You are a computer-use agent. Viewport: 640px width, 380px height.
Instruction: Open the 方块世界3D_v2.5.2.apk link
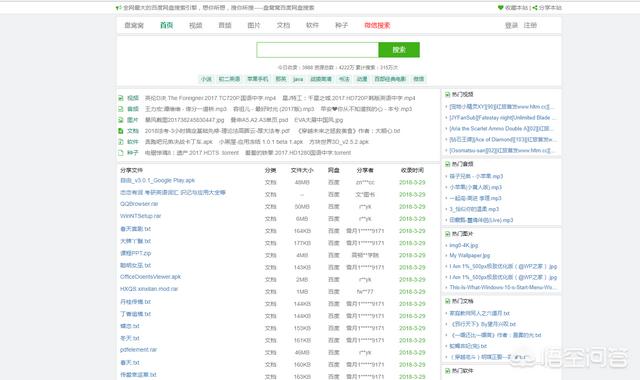click(x=339, y=142)
